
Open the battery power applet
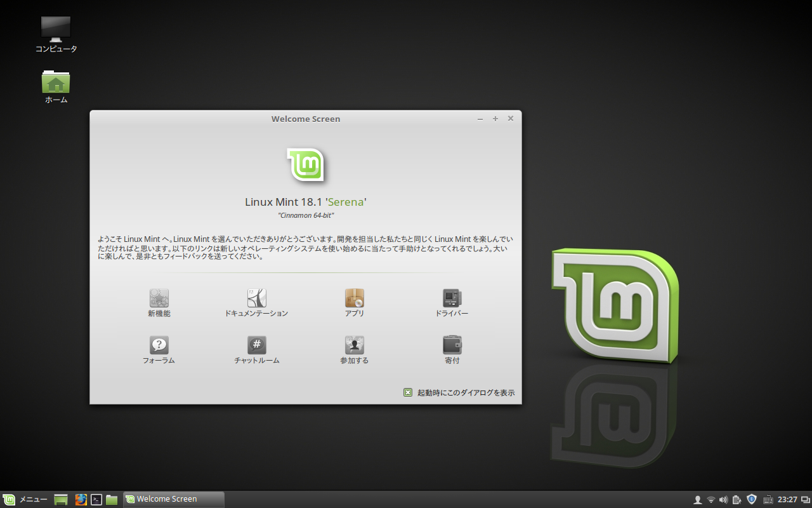click(x=737, y=500)
